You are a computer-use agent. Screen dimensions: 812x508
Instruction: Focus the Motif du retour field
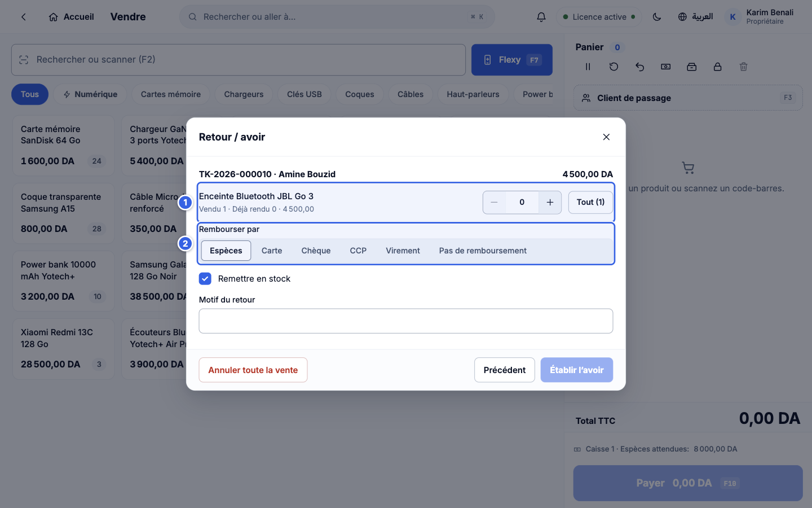pos(406,321)
